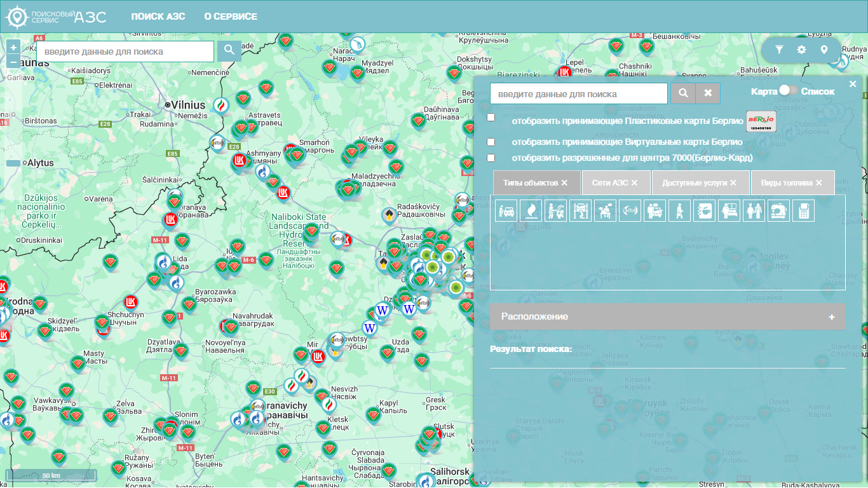Click the filter panel search button
Screen dimensions: 868x488
point(683,93)
